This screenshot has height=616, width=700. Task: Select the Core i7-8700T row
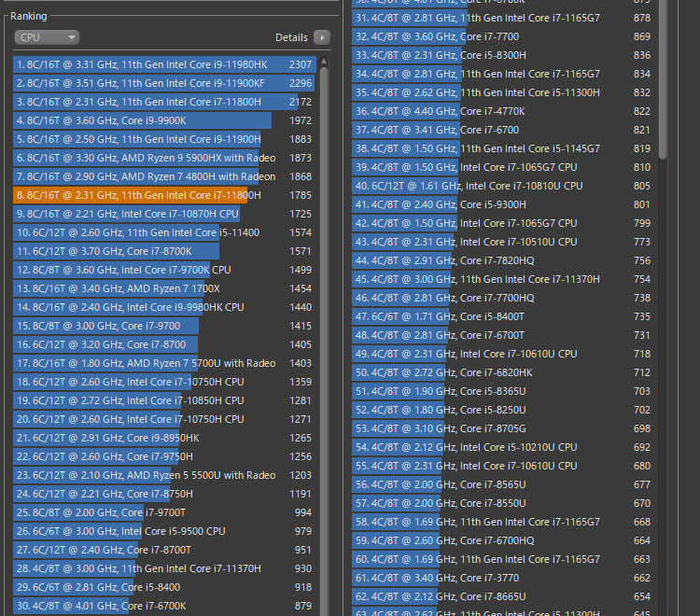coord(164,551)
